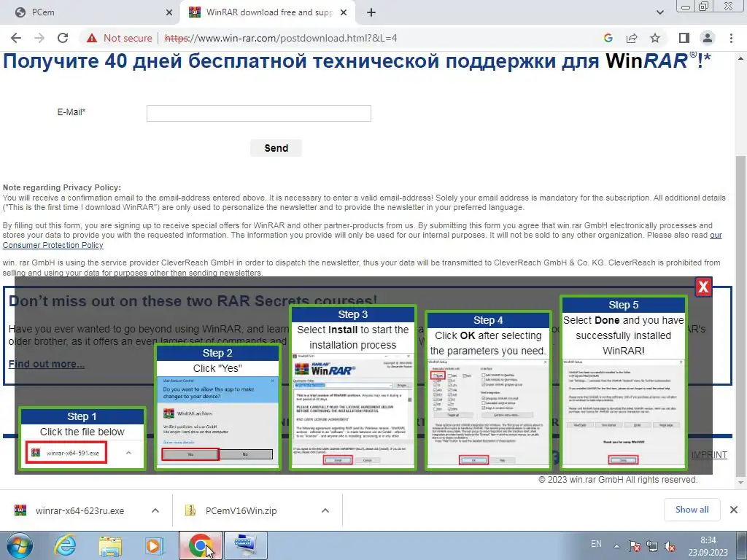This screenshot has width=747, height=560.
Task: Open Action Center flag icon
Action: coord(634,546)
